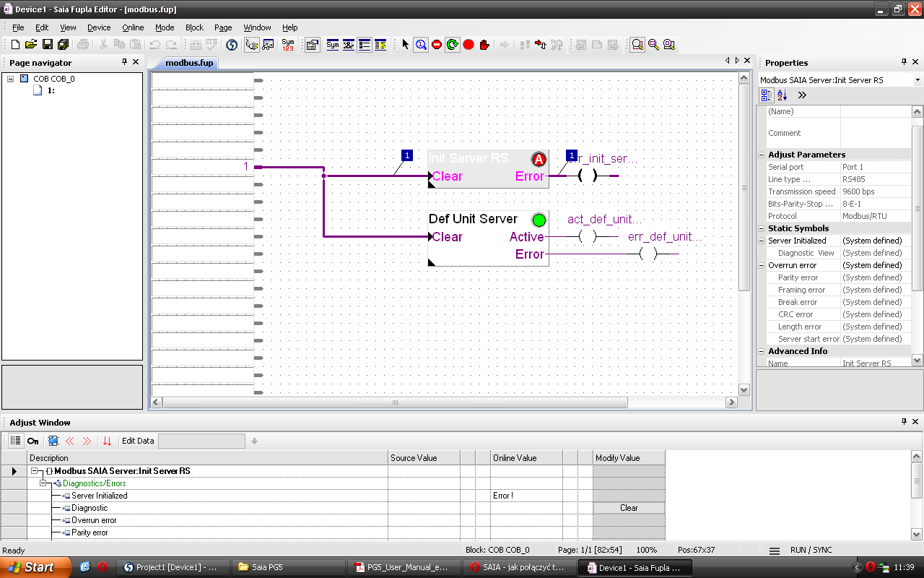Toggle auto-hide pin on Page navigator panel
The height and width of the screenshot is (578, 924).
pos(124,62)
